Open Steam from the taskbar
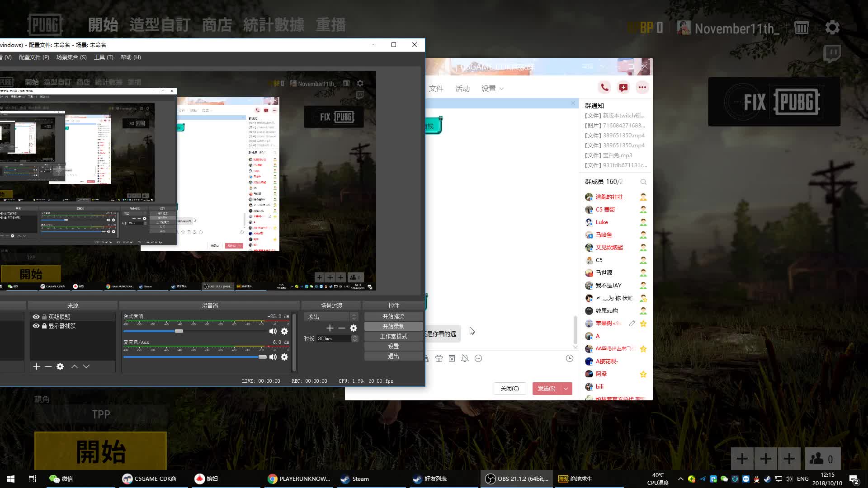 point(355,479)
